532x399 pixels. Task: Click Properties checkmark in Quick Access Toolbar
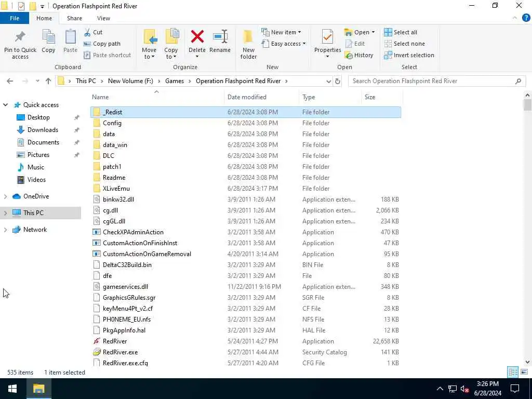click(x=21, y=6)
